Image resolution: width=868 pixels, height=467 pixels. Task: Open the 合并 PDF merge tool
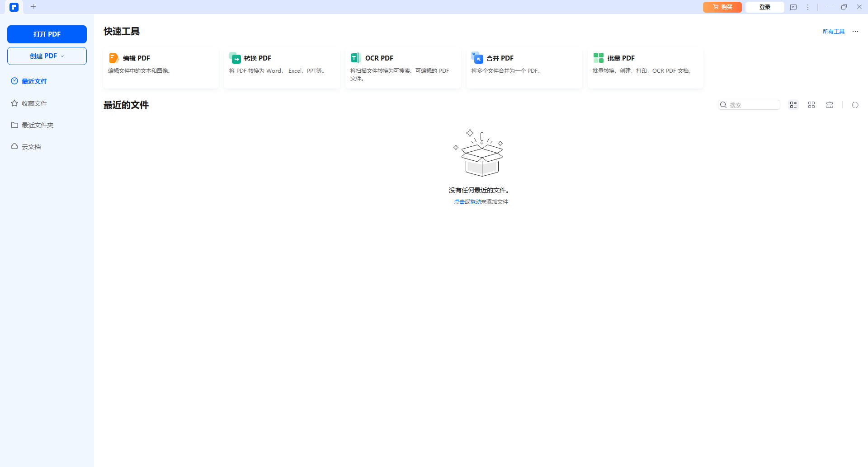524,67
